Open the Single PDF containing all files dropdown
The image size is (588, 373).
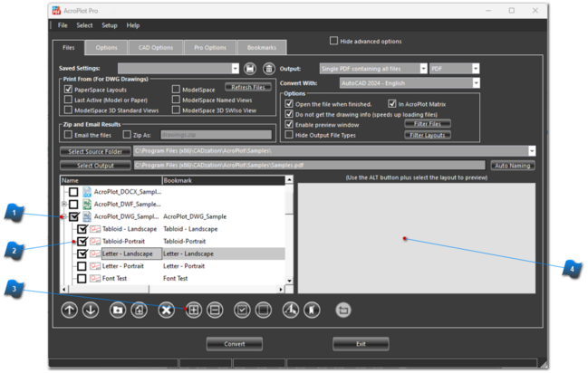click(x=423, y=69)
